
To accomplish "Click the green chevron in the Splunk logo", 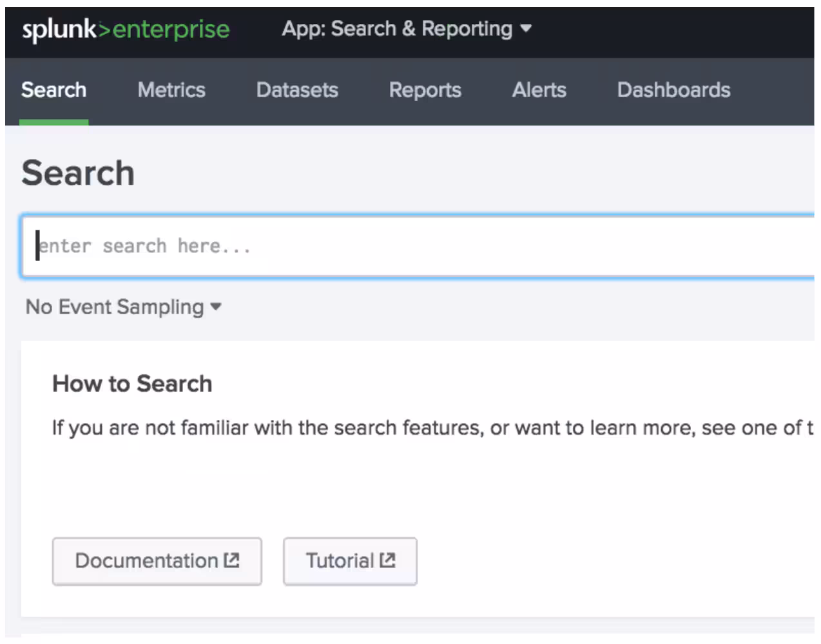I will [x=104, y=30].
